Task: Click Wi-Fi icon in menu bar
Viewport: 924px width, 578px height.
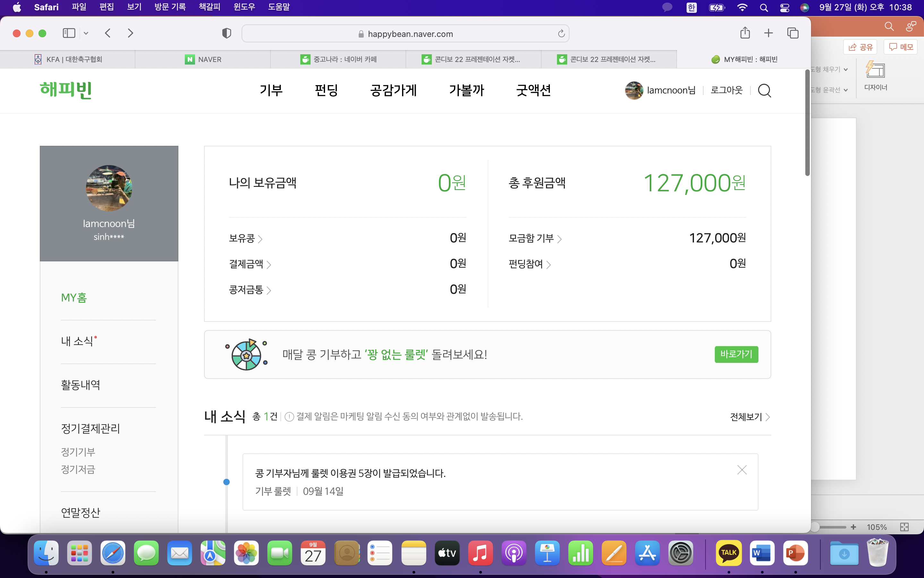Action: click(742, 7)
